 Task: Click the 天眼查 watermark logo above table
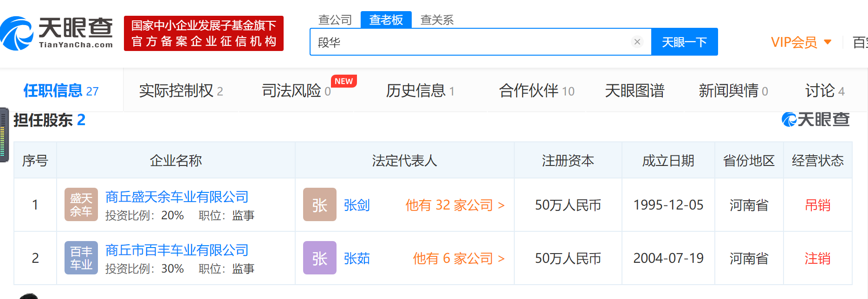(816, 120)
